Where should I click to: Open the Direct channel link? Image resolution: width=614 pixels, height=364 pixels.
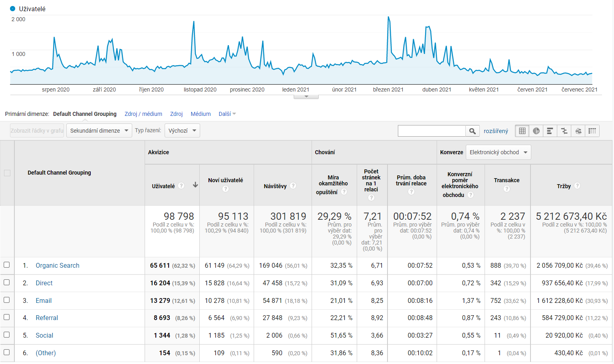point(44,283)
